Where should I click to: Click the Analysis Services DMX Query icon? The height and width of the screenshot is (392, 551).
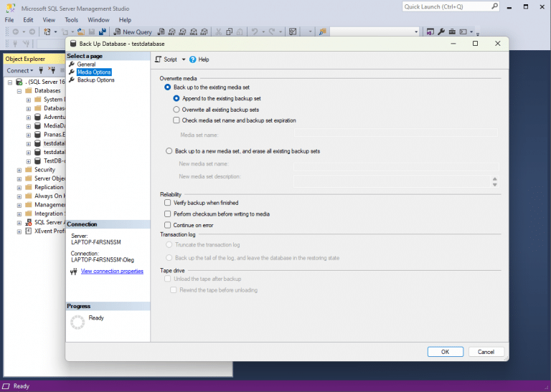click(x=182, y=32)
